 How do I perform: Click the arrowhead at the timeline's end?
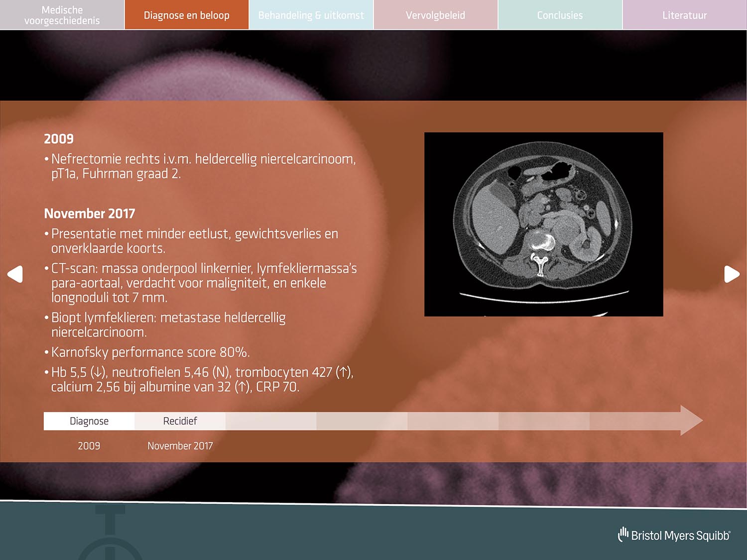(x=691, y=421)
